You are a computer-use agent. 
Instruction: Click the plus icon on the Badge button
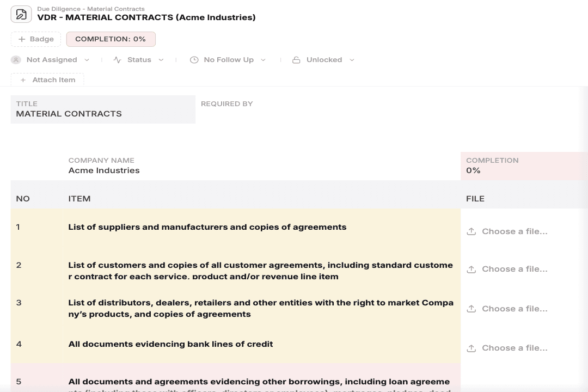pos(22,39)
